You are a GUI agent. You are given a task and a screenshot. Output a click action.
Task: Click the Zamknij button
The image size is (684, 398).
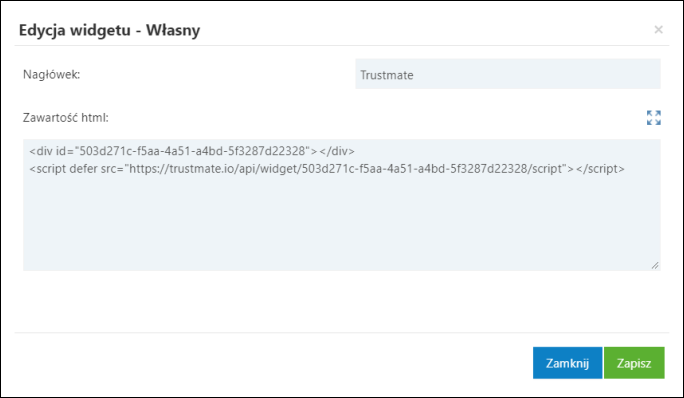pos(567,363)
